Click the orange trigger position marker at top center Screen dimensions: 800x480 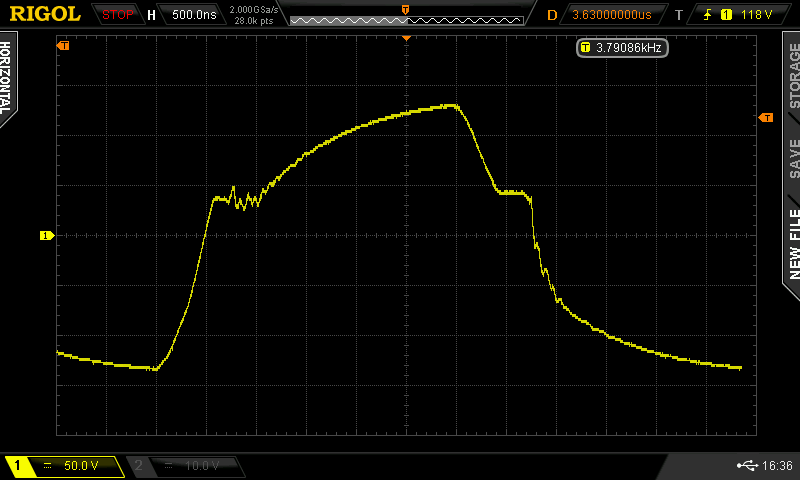[x=406, y=36]
